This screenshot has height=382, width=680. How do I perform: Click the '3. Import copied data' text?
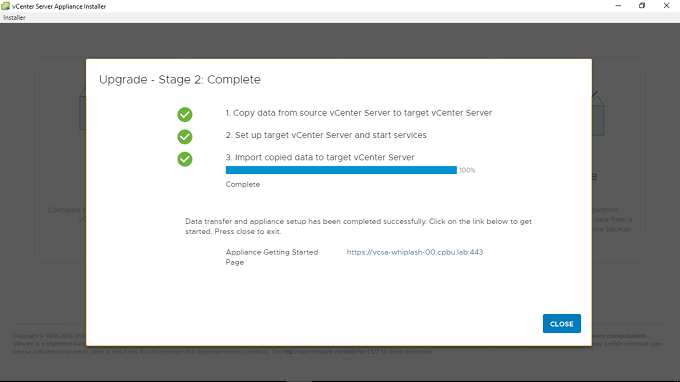click(x=320, y=157)
